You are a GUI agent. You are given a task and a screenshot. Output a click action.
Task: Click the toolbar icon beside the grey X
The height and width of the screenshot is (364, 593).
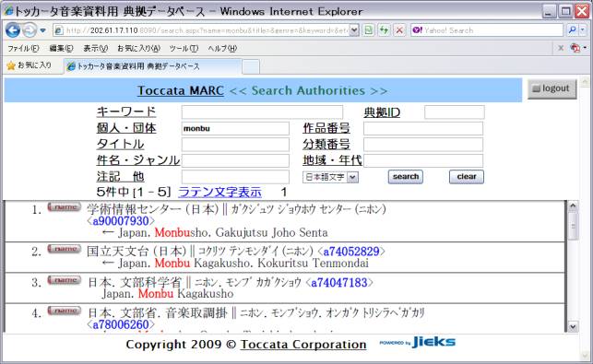(575, 48)
